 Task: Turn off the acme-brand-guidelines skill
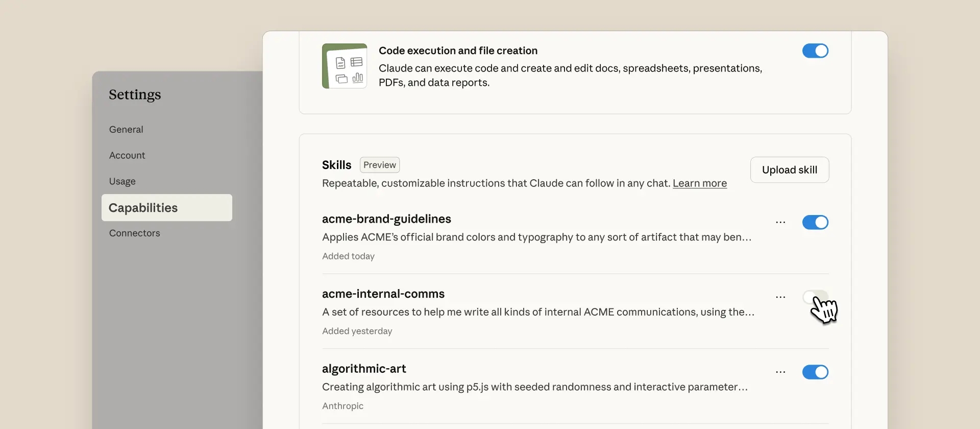pyautogui.click(x=815, y=223)
